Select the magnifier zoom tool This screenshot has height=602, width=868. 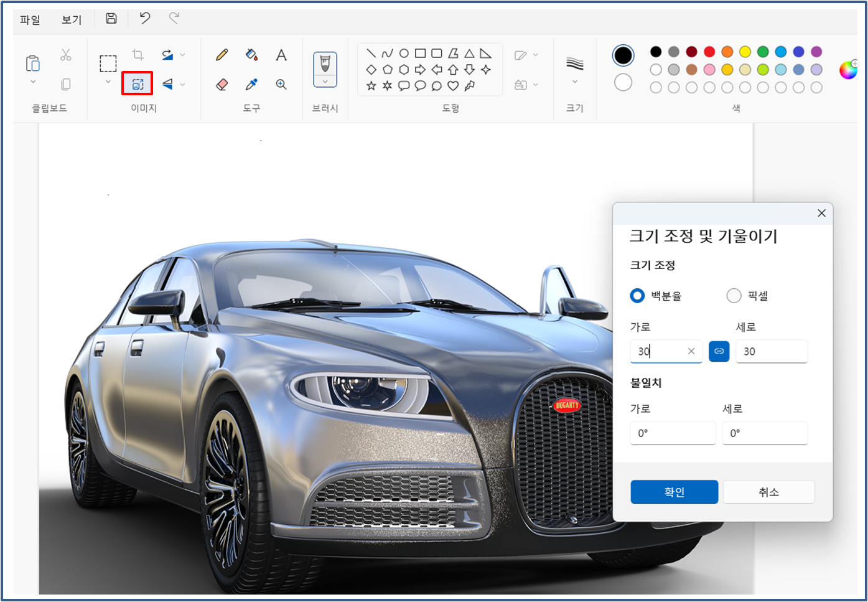(x=281, y=84)
